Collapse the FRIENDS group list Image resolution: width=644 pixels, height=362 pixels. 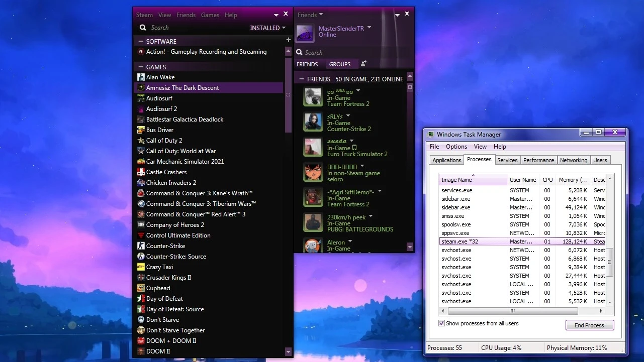point(301,79)
